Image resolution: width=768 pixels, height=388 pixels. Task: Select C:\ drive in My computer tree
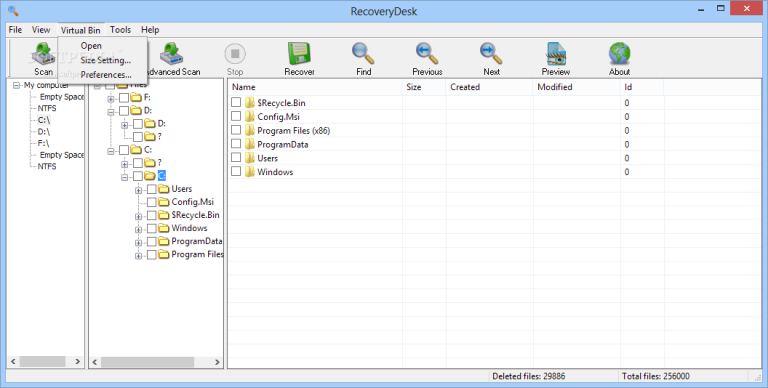44,120
